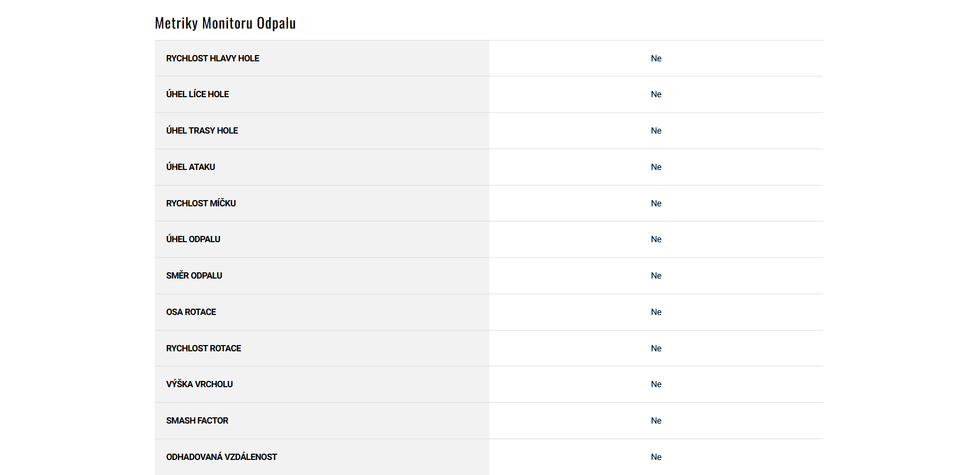This screenshot has width=980, height=475.
Task: Select the Ne value for Odhadovaná vzdálenost
Action: (656, 457)
